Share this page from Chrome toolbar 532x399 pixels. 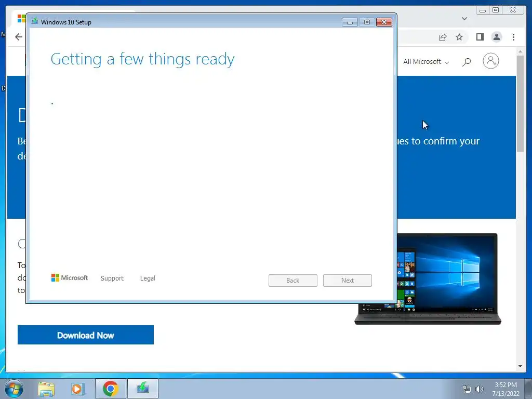(x=443, y=37)
